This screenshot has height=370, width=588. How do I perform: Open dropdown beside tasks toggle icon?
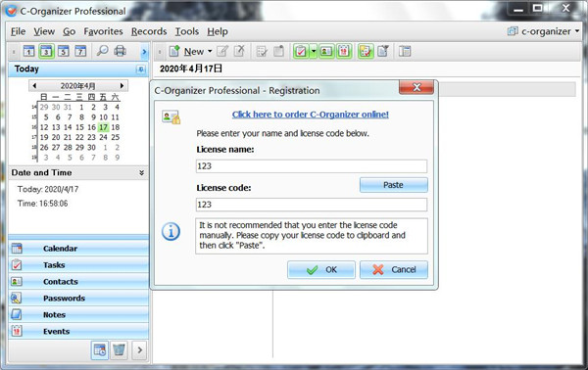314,51
